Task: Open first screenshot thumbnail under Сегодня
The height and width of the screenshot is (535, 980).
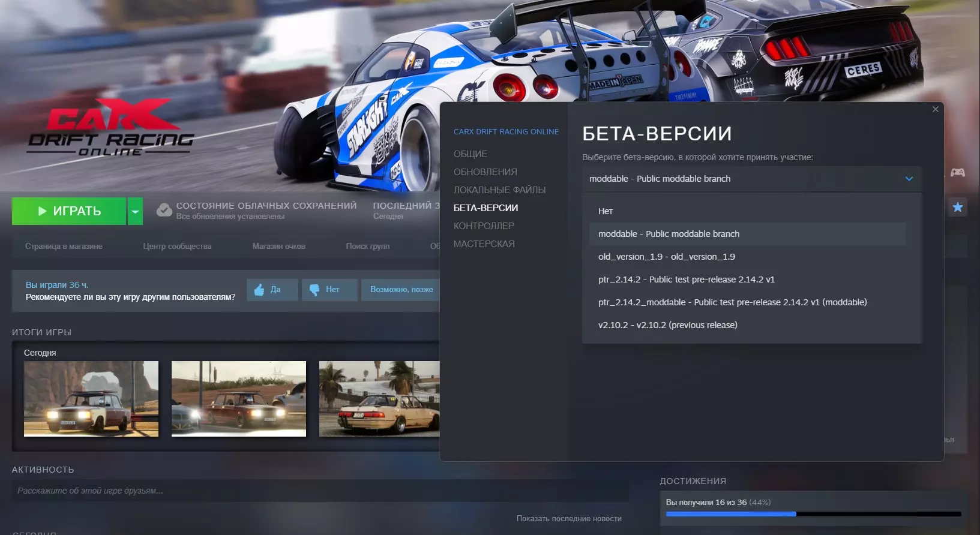Action: coord(91,399)
